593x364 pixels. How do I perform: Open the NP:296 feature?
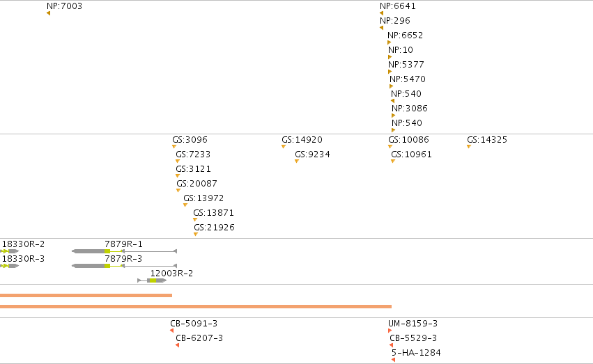coord(395,21)
